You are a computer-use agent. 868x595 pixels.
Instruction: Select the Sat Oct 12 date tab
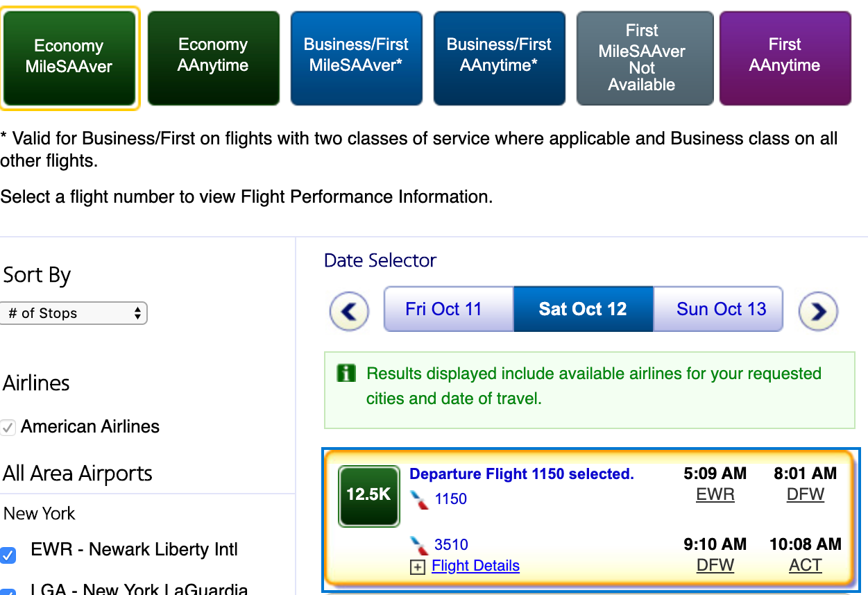[583, 310]
